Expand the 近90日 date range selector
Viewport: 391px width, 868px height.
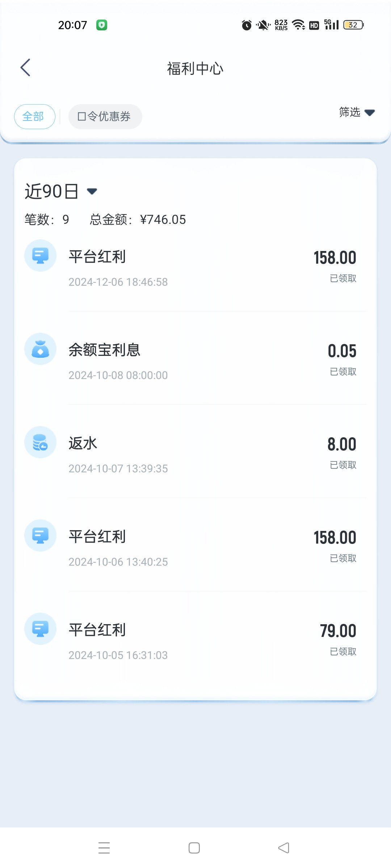coord(61,191)
